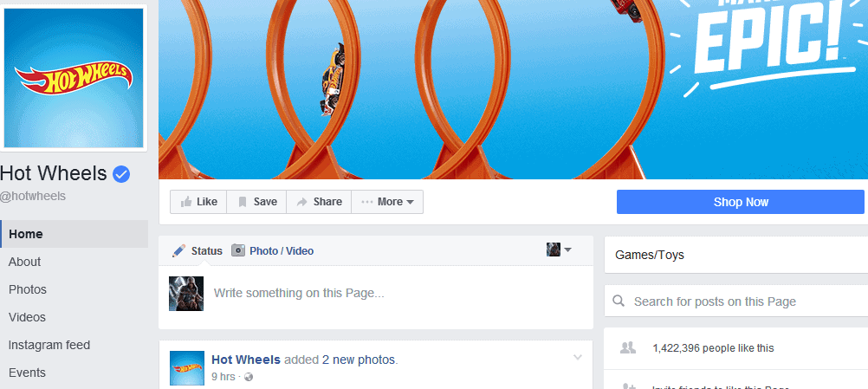This screenshot has width=868, height=389.
Task: Click the Shop Now button
Action: pos(740,202)
